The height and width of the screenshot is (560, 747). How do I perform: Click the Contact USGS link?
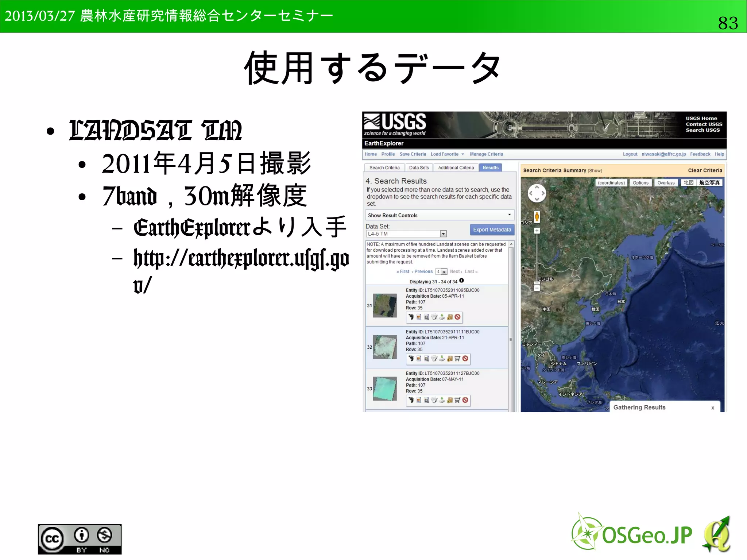[x=704, y=124]
